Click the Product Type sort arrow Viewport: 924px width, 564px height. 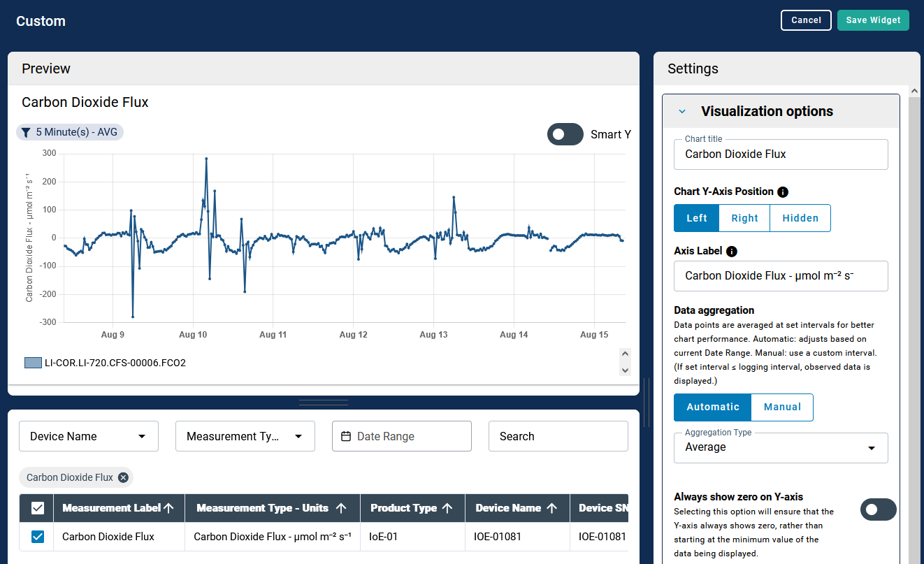(447, 508)
